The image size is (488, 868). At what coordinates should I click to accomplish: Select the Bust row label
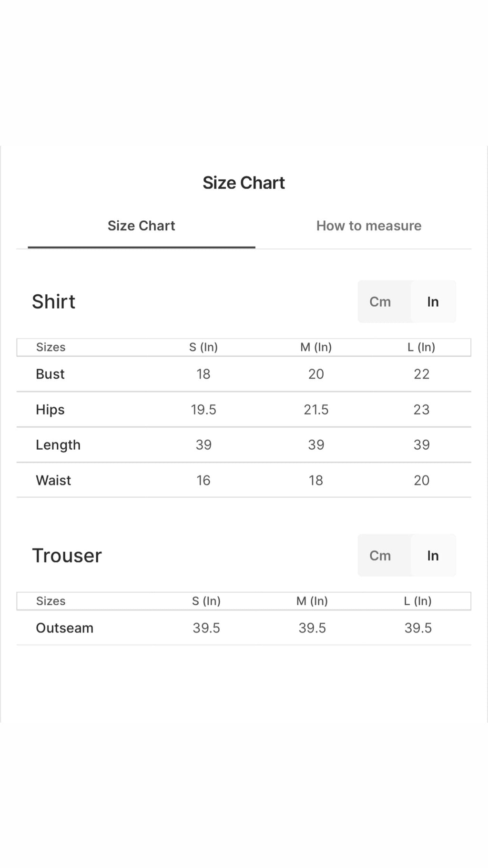pyautogui.click(x=50, y=374)
